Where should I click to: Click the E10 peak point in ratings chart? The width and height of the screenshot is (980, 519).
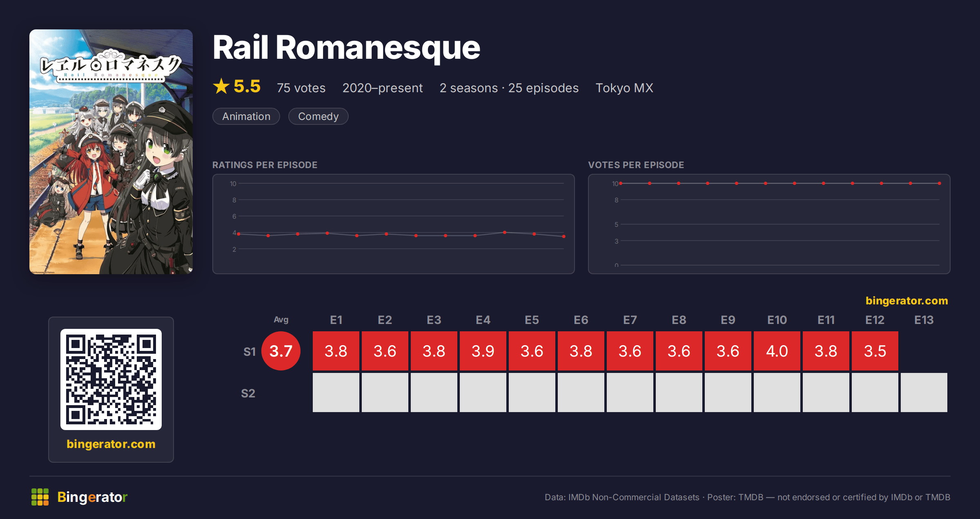pyautogui.click(x=505, y=232)
